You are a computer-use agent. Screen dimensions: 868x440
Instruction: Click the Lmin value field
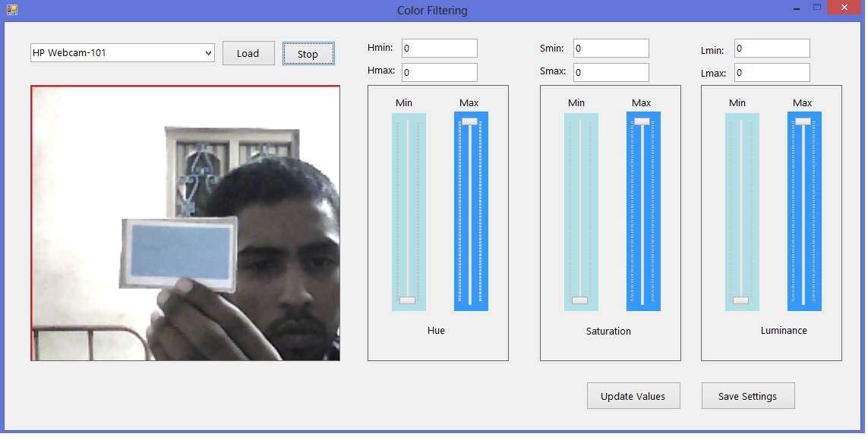coord(772,48)
